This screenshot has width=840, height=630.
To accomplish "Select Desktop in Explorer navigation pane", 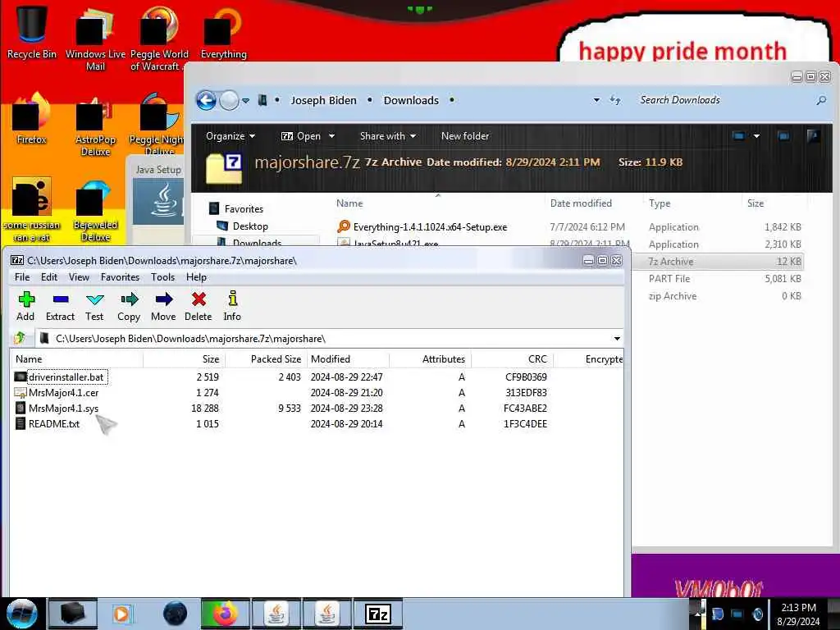I will click(242, 226).
